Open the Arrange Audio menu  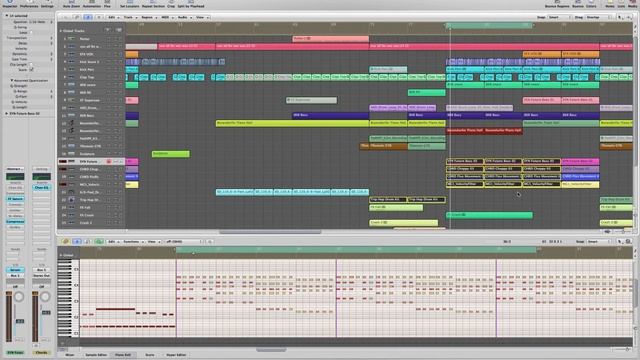184,17
